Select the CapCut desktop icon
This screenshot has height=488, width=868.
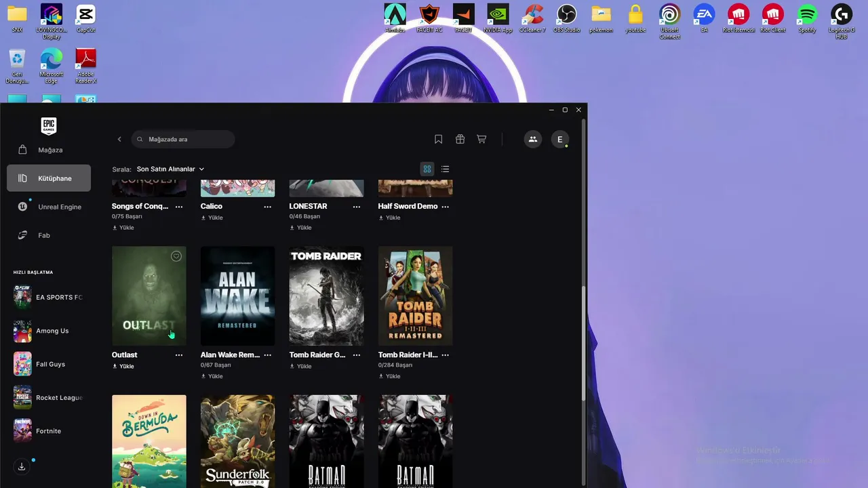[x=86, y=18]
